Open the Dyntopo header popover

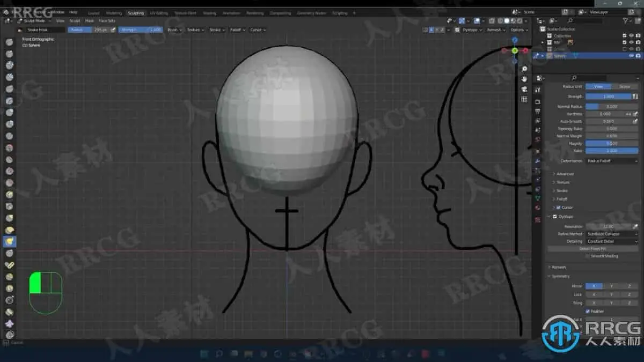click(471, 30)
